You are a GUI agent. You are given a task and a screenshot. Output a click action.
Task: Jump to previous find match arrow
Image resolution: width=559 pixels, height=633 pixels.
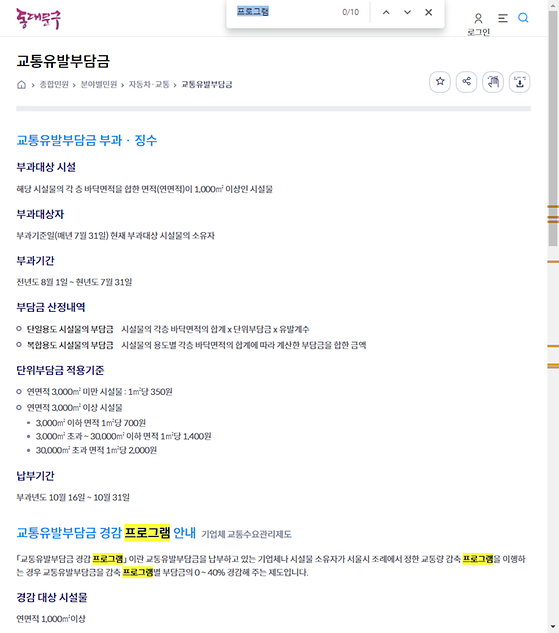coord(386,13)
